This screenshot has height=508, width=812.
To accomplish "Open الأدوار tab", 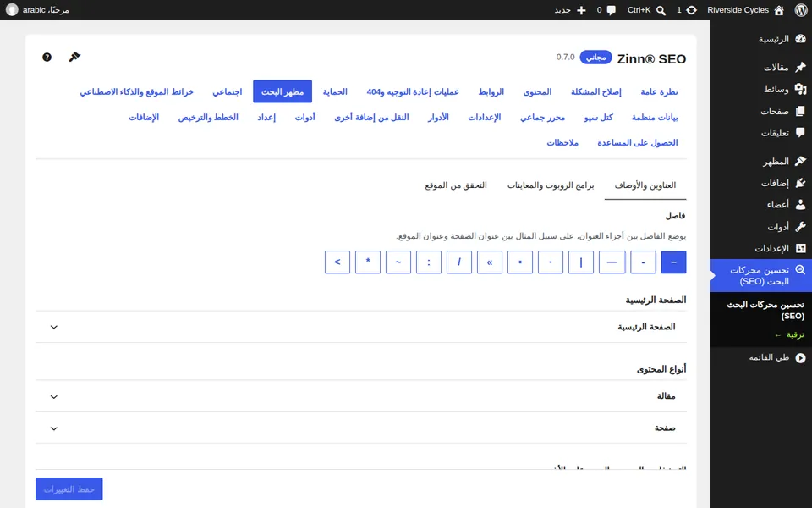I will [x=438, y=117].
